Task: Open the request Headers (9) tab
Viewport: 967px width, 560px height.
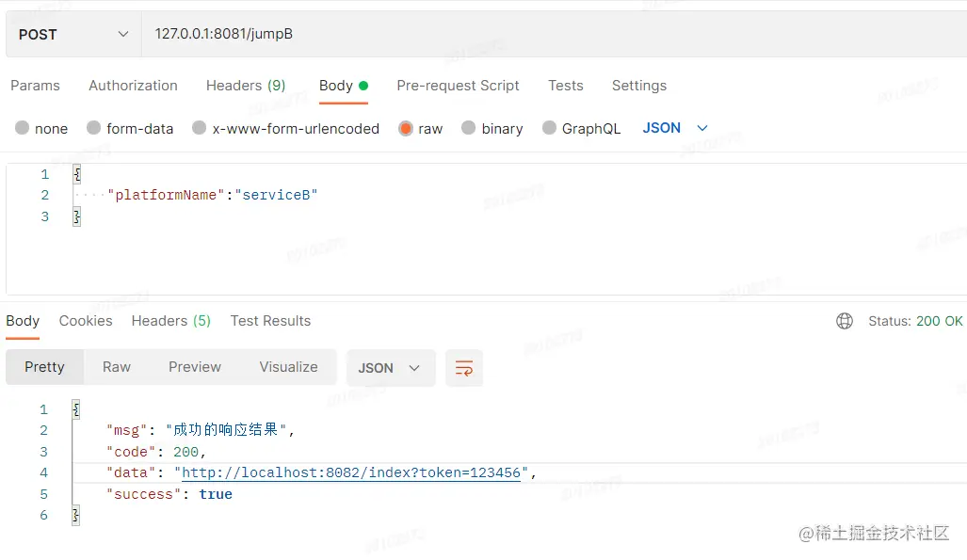Action: tap(246, 86)
